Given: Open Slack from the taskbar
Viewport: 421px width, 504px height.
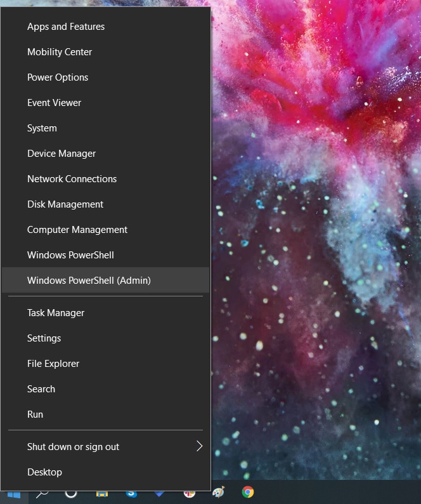Looking at the screenshot, I should pos(190,496).
